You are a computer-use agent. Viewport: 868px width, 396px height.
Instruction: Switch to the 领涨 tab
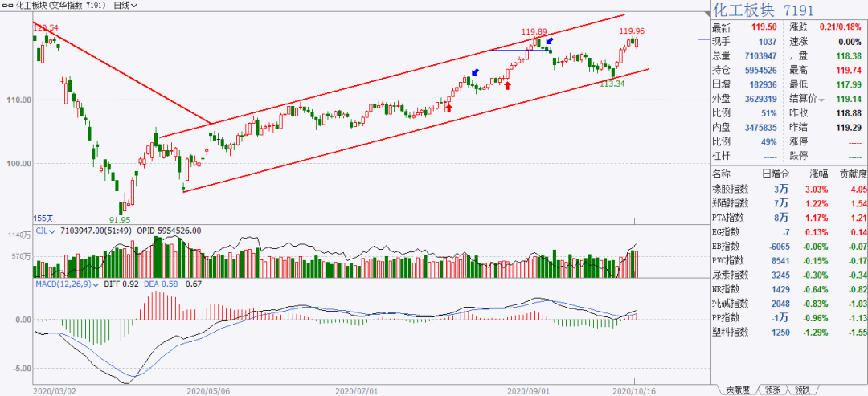pos(773,390)
